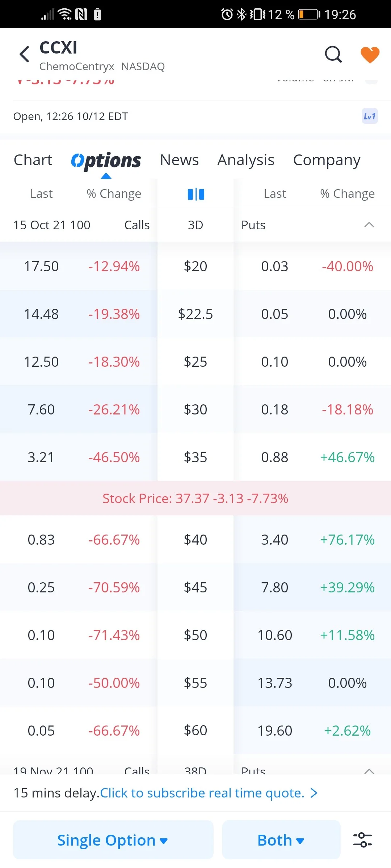391x868 pixels.
Task: Open the Both calls/puts dropdown
Action: pos(281,840)
